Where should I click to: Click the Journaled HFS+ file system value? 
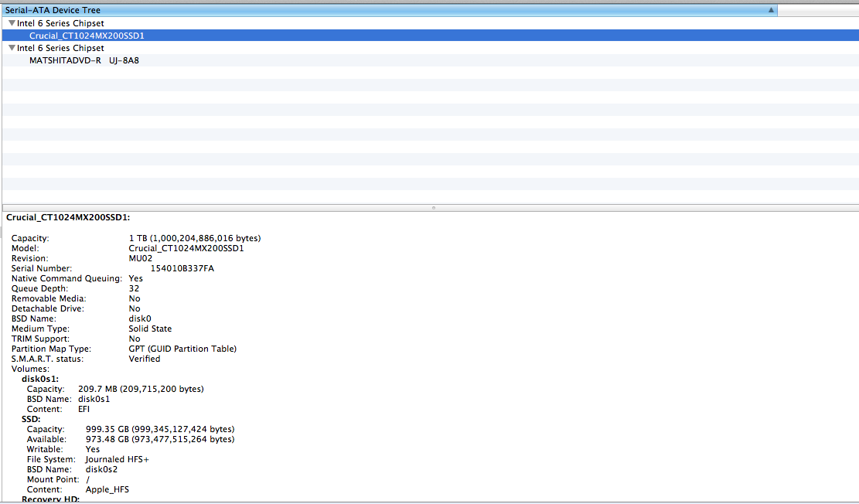(x=118, y=459)
